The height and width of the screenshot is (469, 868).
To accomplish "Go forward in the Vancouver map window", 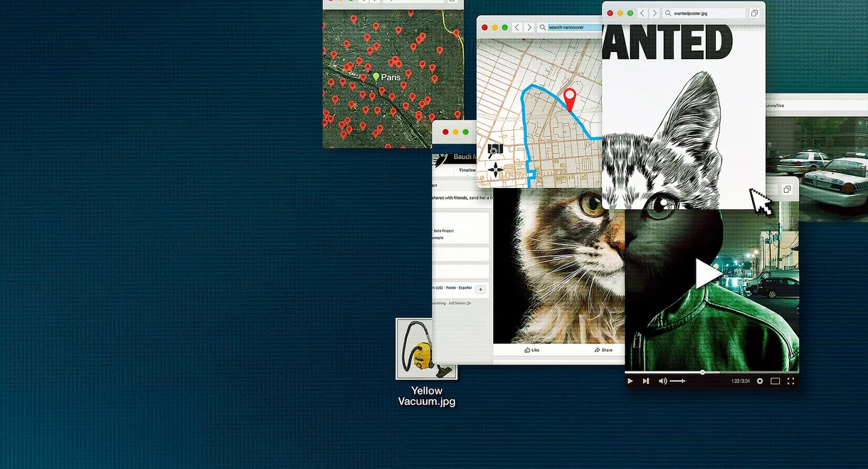I will pos(529,27).
